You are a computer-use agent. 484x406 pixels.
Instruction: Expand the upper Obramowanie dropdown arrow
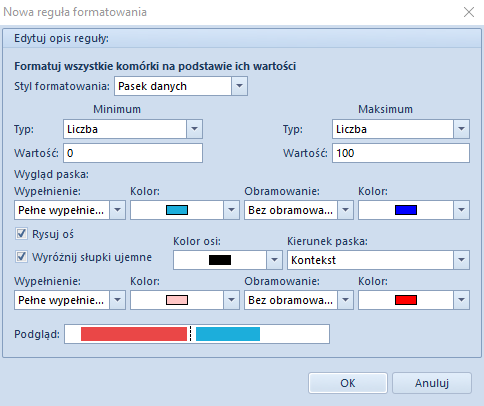[x=345, y=210]
